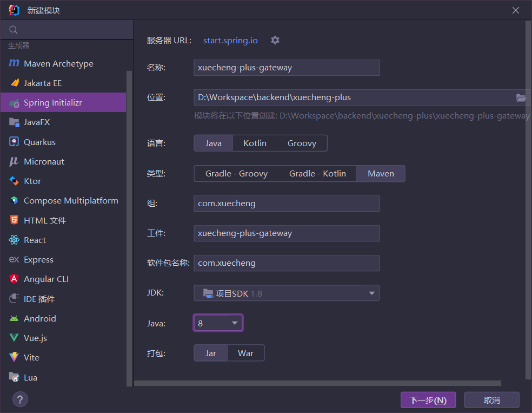Open the JDK project SDK dropdown

point(287,293)
